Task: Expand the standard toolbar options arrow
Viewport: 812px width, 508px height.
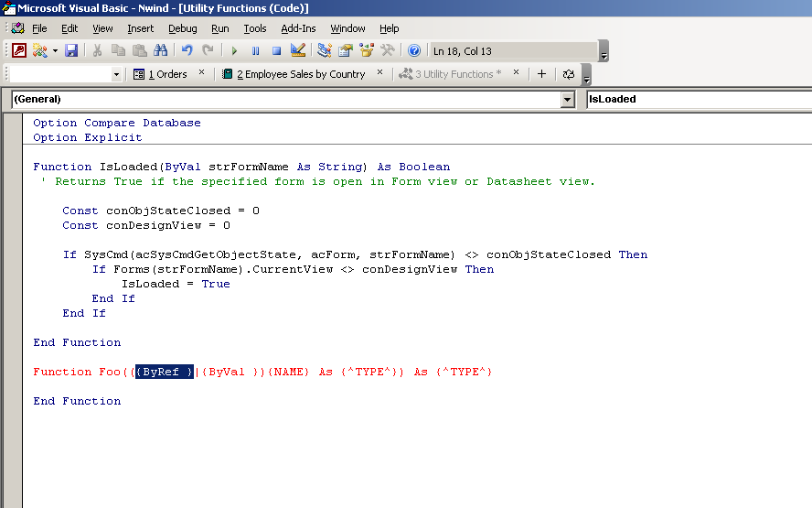Action: click(604, 51)
